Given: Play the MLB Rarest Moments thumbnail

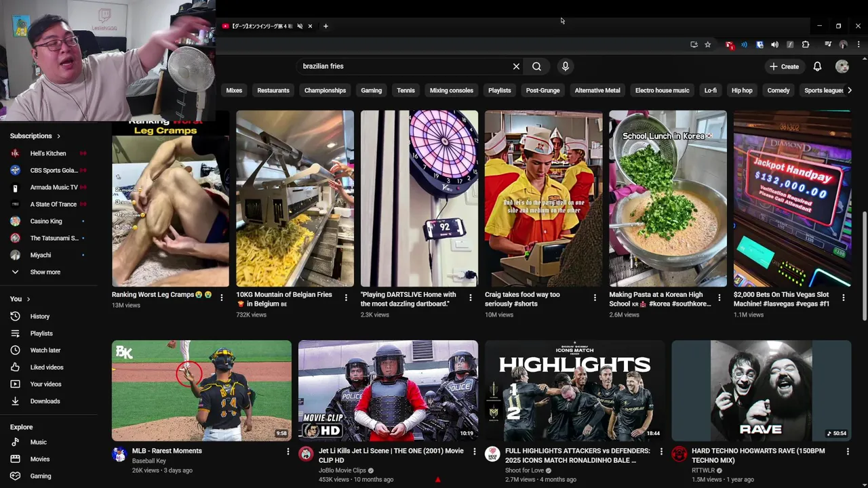Looking at the screenshot, I should click(x=201, y=390).
